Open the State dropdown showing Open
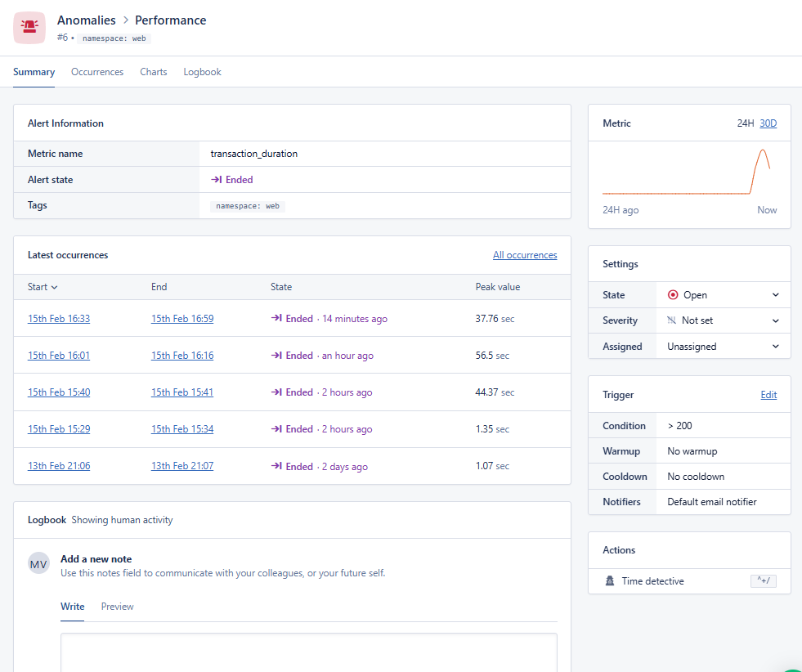 pyautogui.click(x=723, y=295)
